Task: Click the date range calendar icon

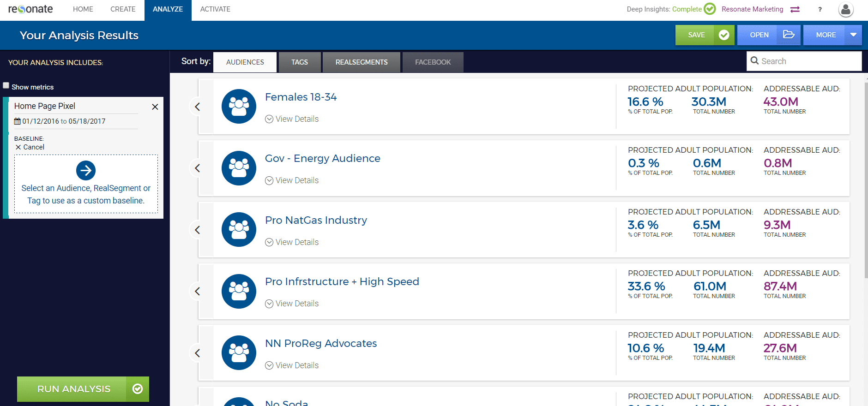Action: coord(18,121)
